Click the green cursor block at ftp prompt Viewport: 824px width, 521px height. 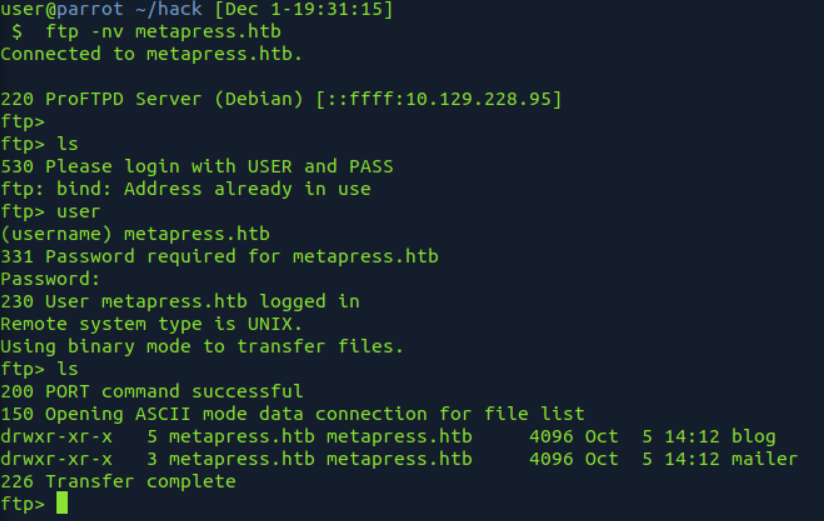pos(62,503)
